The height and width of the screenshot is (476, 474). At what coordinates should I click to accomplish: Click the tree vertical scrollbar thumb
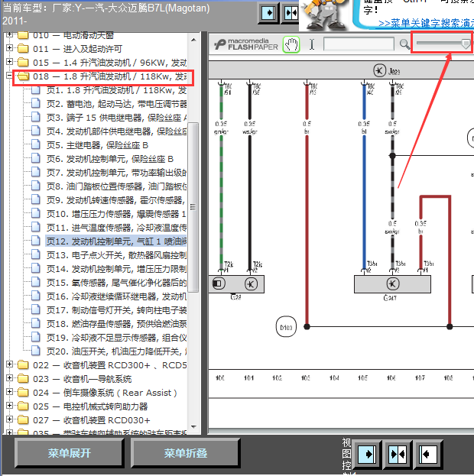193,207
